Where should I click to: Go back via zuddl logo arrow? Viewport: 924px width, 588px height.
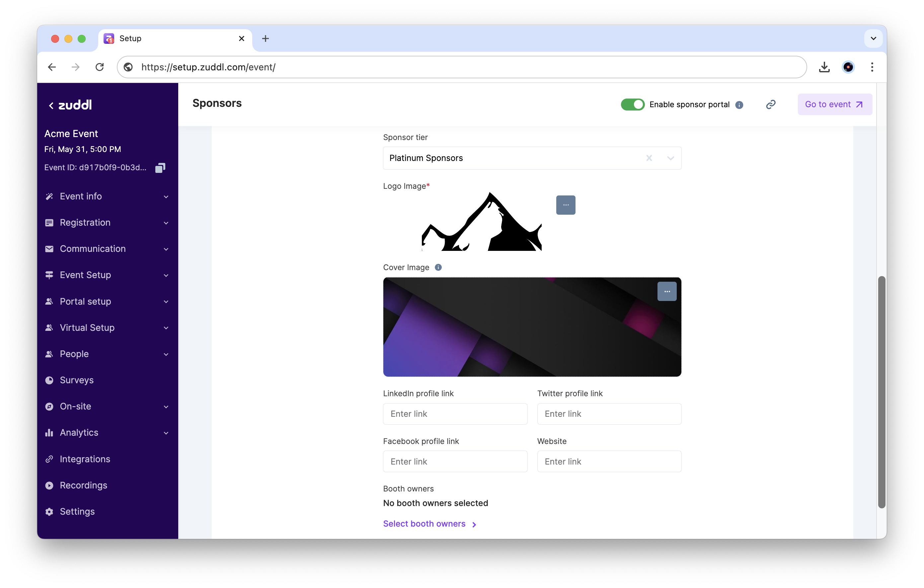51,106
